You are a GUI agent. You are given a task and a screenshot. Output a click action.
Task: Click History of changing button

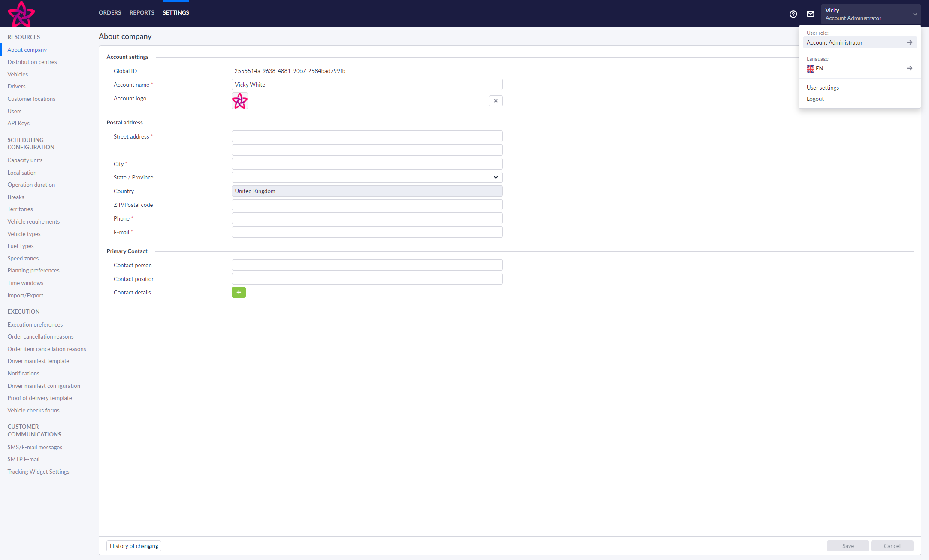134,546
